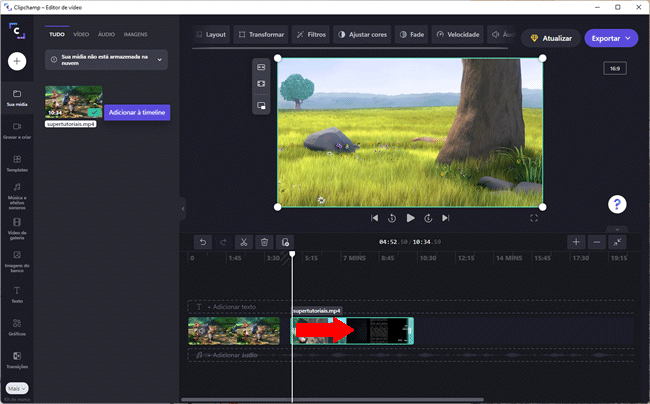The image size is (650, 404).
Task: Delete the selected clip with the trash icon
Action: click(x=264, y=241)
